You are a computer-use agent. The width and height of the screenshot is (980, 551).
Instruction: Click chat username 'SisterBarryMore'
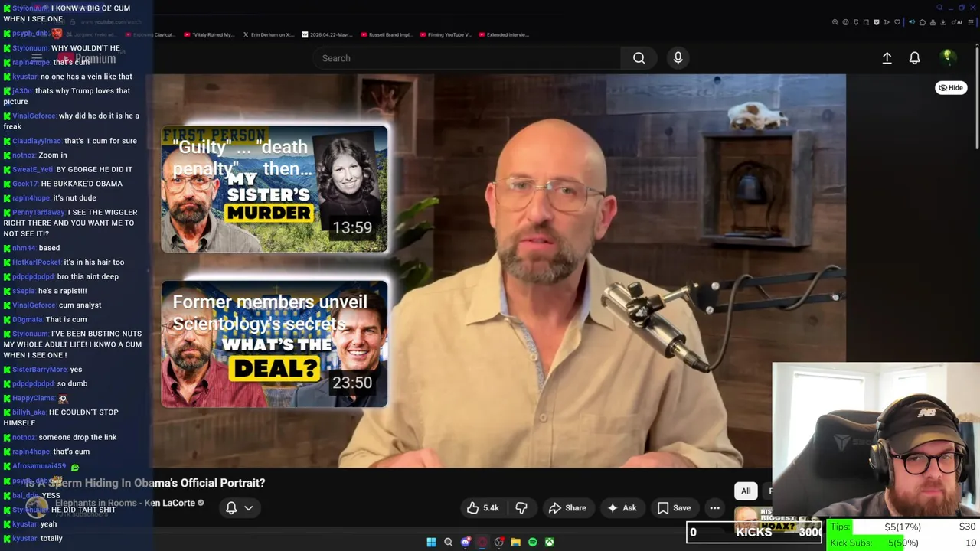(40, 370)
